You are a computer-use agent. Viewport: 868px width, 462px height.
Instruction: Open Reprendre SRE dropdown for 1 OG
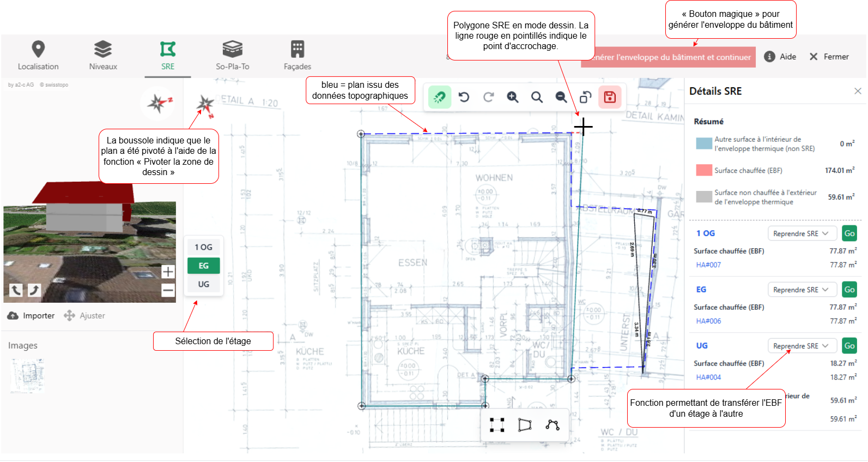[x=801, y=233]
